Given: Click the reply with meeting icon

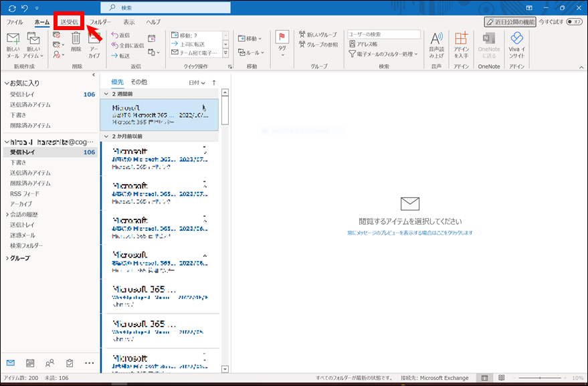Looking at the screenshot, I should click(151, 38).
